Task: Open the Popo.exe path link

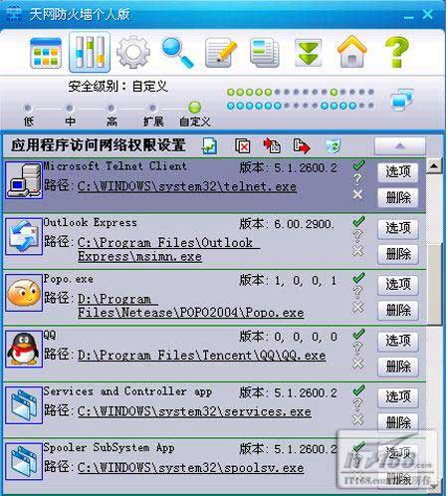Action: point(191,306)
